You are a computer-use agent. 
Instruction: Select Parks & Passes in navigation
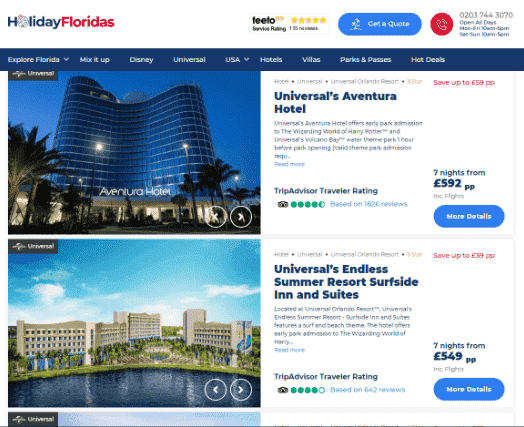(365, 59)
